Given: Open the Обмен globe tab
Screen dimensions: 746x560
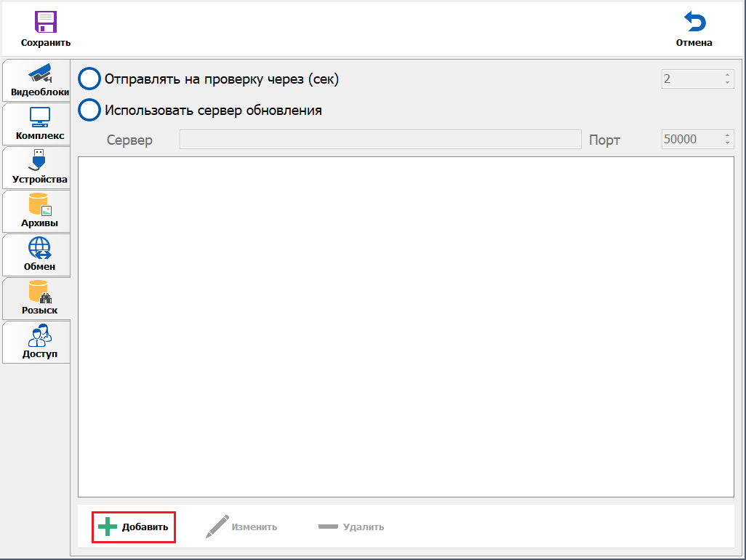Looking at the screenshot, I should coord(39,255).
